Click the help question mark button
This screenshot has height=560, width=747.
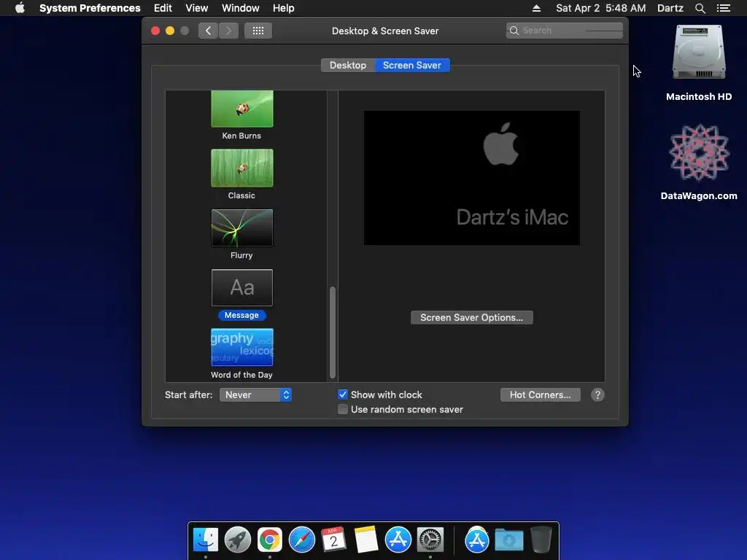pos(597,394)
